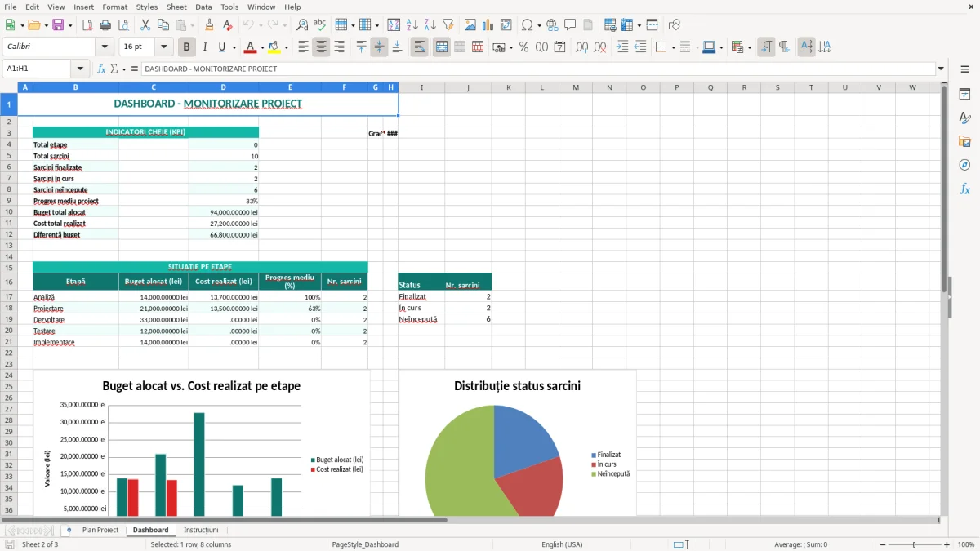Click PageStyle_Dashboard in status bar
The width and height of the screenshot is (980, 551).
(365, 544)
